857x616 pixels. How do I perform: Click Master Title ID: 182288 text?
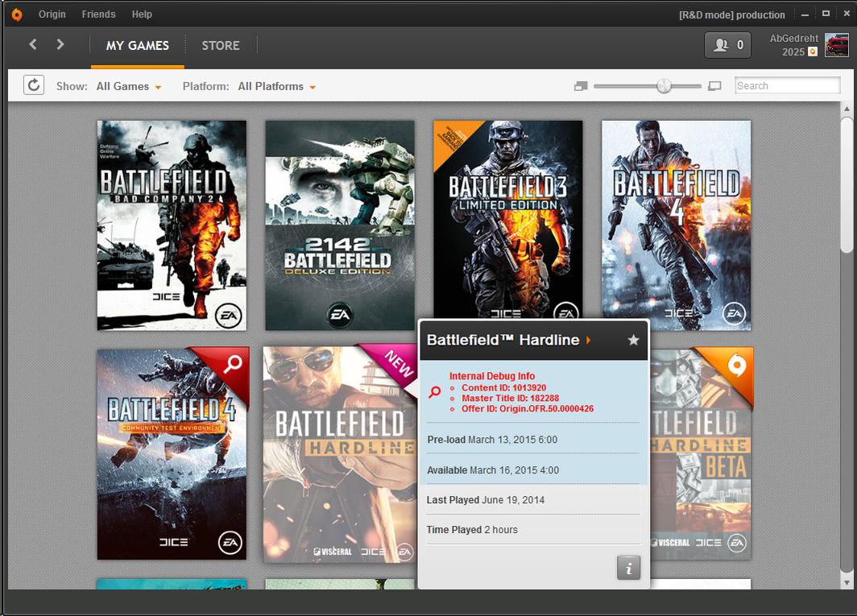click(x=510, y=398)
